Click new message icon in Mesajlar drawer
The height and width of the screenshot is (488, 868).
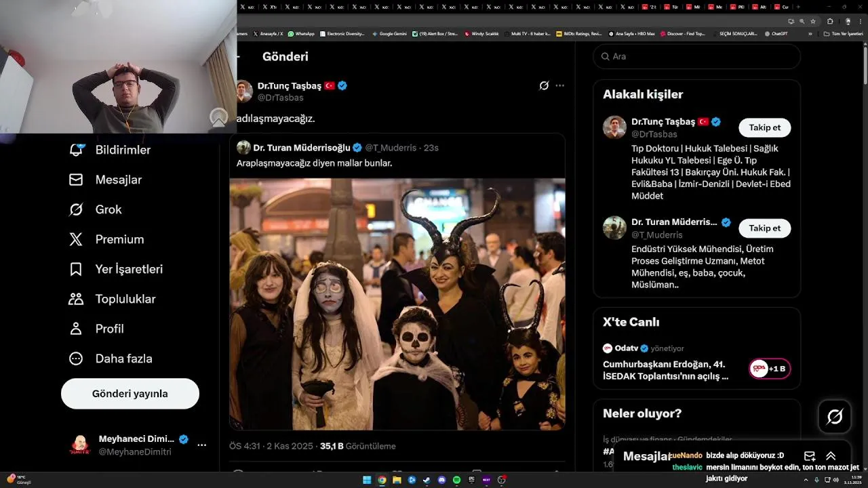click(x=810, y=456)
